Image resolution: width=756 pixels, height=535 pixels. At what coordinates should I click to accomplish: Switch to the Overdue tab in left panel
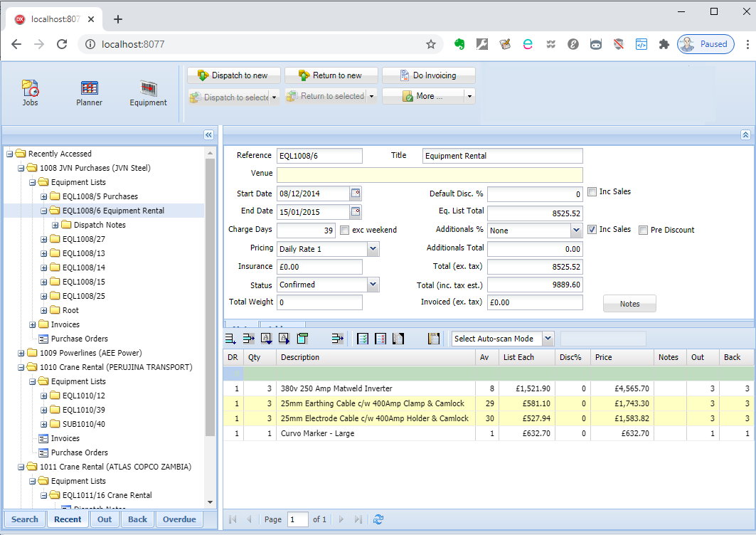[179, 519]
